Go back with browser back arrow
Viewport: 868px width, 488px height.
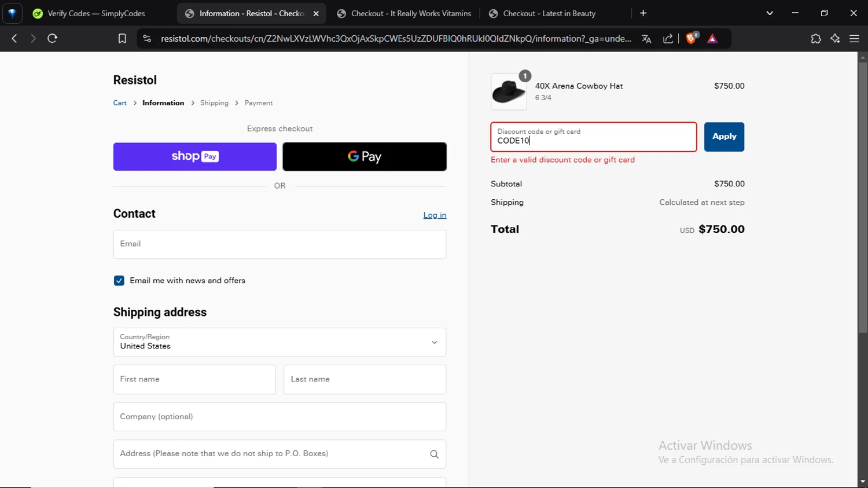pos(14,39)
